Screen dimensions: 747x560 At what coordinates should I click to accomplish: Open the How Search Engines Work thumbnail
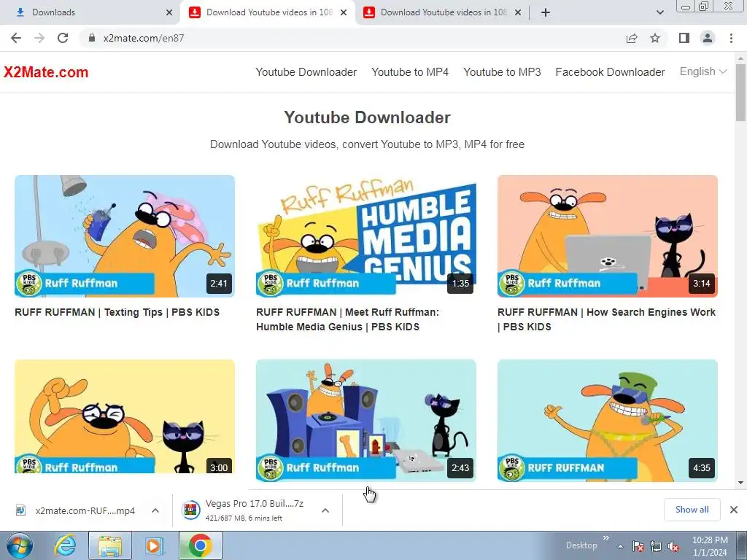pyautogui.click(x=608, y=236)
